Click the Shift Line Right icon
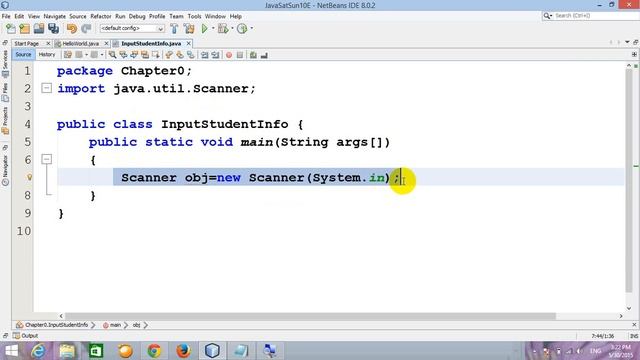 [x=215, y=55]
